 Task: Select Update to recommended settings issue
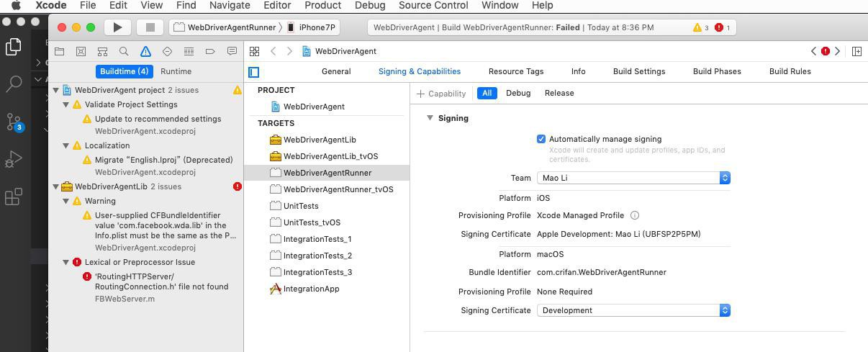click(158, 119)
